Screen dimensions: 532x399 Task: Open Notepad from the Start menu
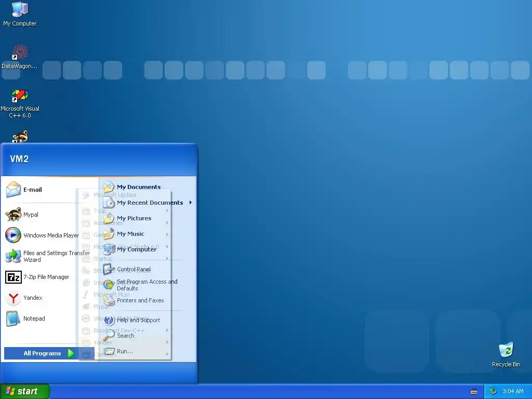pos(50,318)
